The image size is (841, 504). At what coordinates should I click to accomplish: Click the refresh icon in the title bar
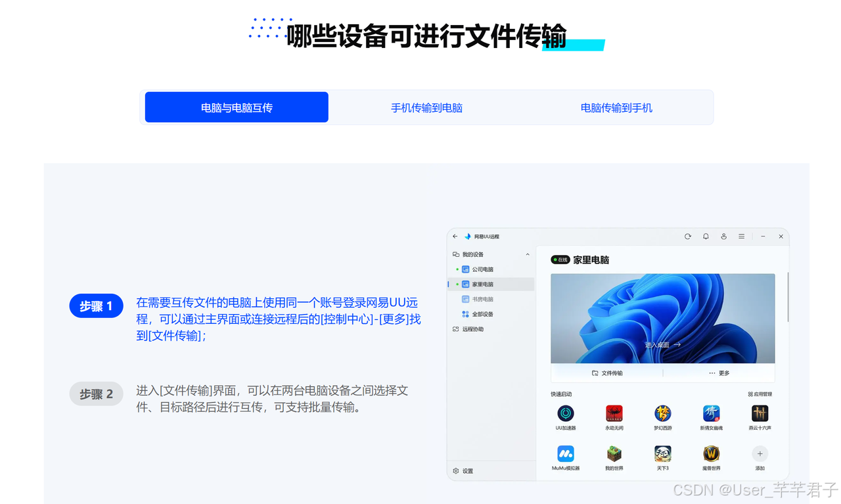click(687, 236)
